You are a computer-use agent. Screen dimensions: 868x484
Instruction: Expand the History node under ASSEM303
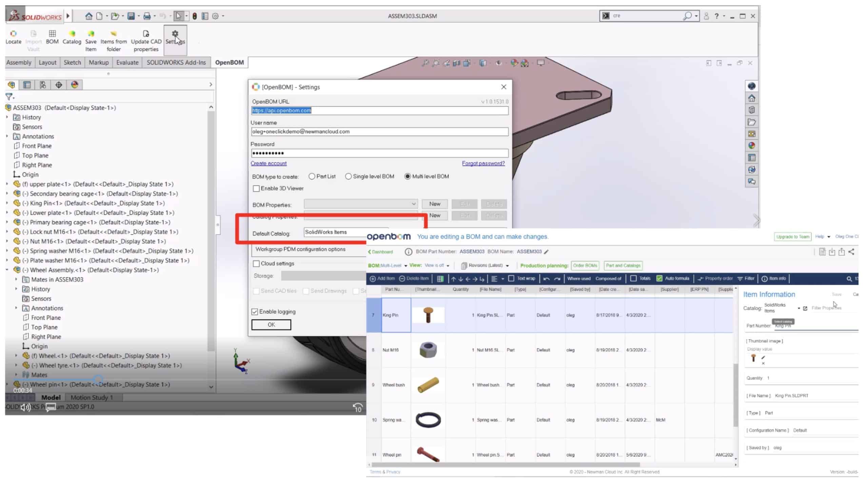7,117
